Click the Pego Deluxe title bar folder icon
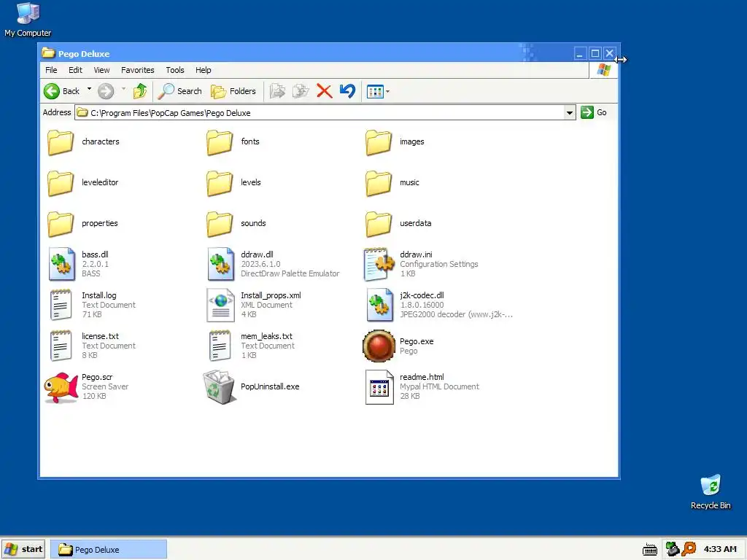 point(48,52)
